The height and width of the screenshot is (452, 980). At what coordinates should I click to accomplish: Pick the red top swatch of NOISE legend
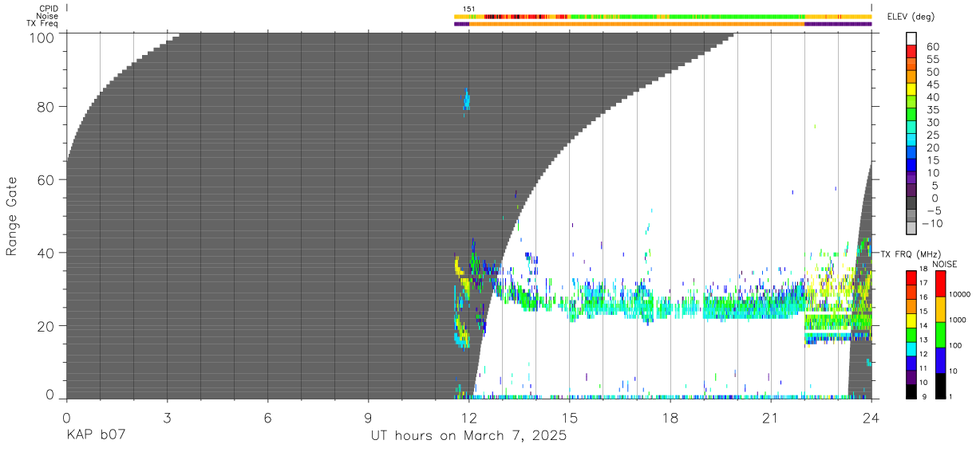(x=940, y=284)
